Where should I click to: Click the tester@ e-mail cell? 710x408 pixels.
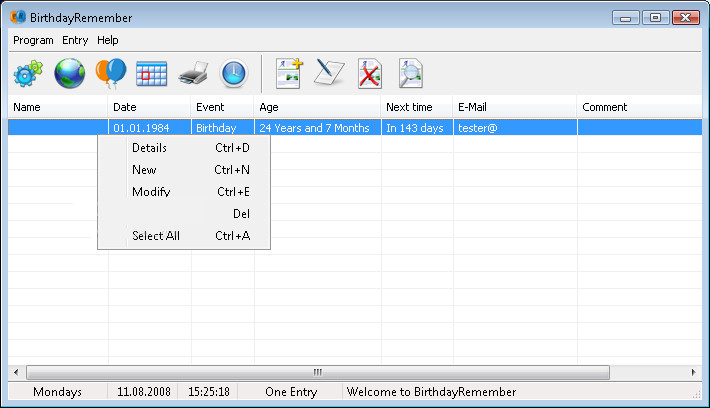(x=515, y=128)
